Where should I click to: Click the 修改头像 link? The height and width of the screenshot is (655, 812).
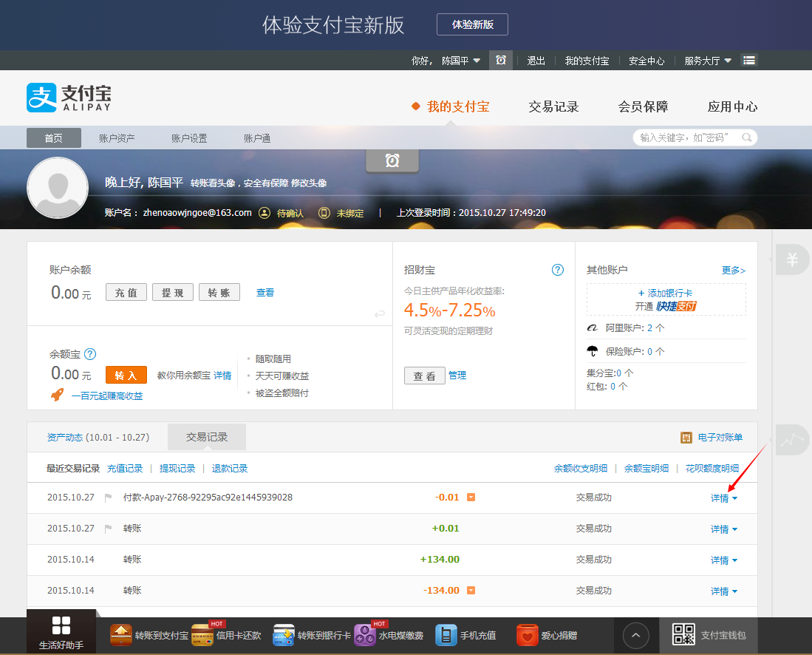tap(309, 183)
